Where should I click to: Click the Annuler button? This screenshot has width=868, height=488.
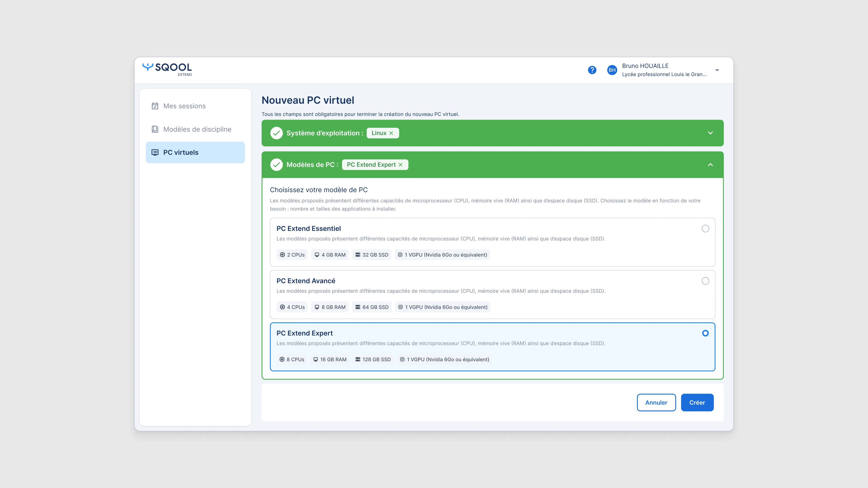pyautogui.click(x=656, y=402)
